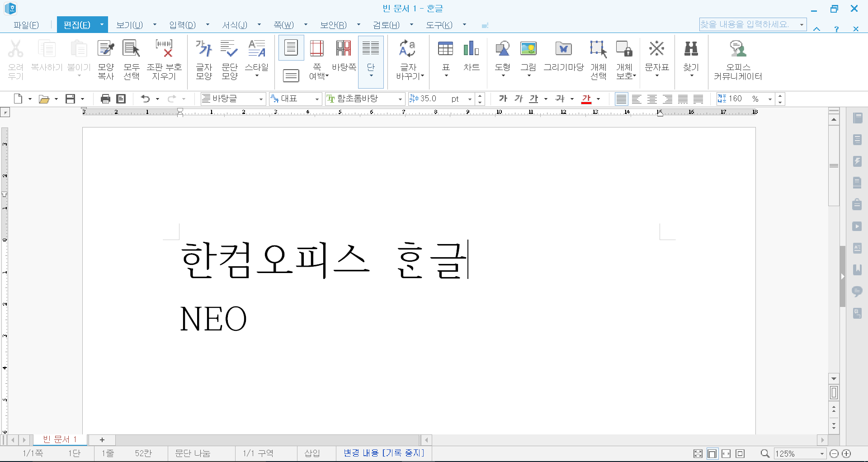This screenshot has width=868, height=462.
Task: Click the 삽입 (insert mode) status
Action: coord(312,453)
